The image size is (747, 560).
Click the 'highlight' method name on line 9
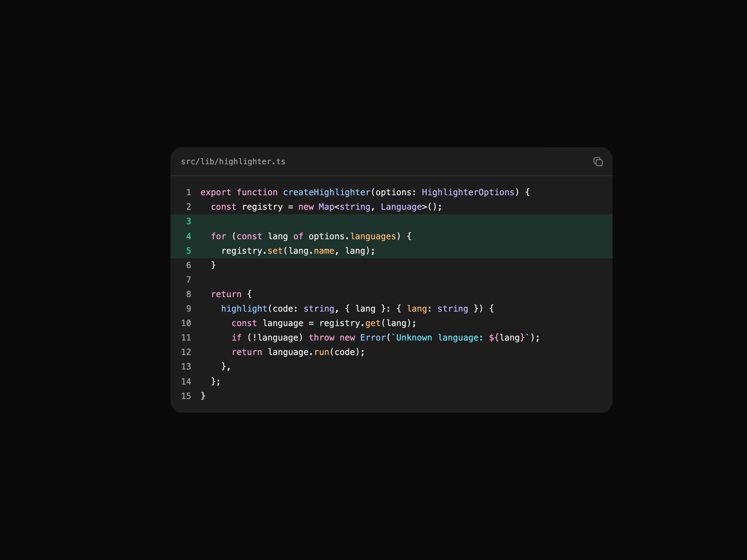244,309
